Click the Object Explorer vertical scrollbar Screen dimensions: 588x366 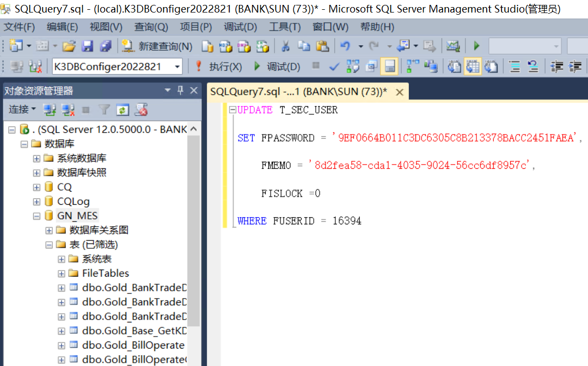pyautogui.click(x=193, y=230)
